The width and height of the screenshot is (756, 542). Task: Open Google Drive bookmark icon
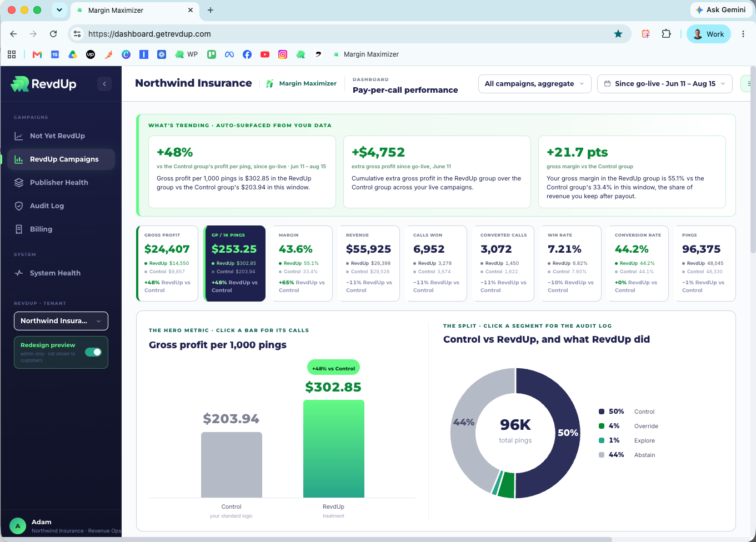pos(73,54)
